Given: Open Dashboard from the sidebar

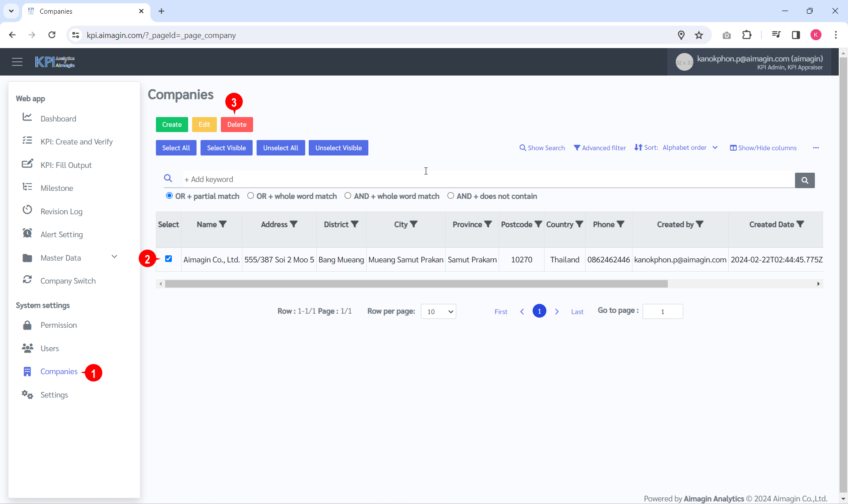Looking at the screenshot, I should point(58,119).
